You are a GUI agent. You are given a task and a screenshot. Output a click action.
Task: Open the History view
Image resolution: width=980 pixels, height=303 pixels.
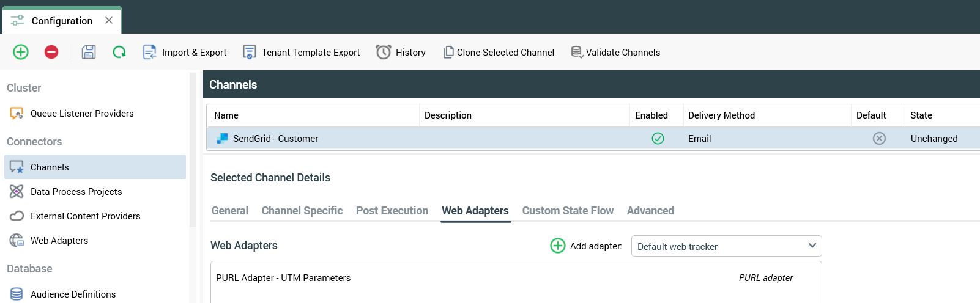[x=401, y=53]
